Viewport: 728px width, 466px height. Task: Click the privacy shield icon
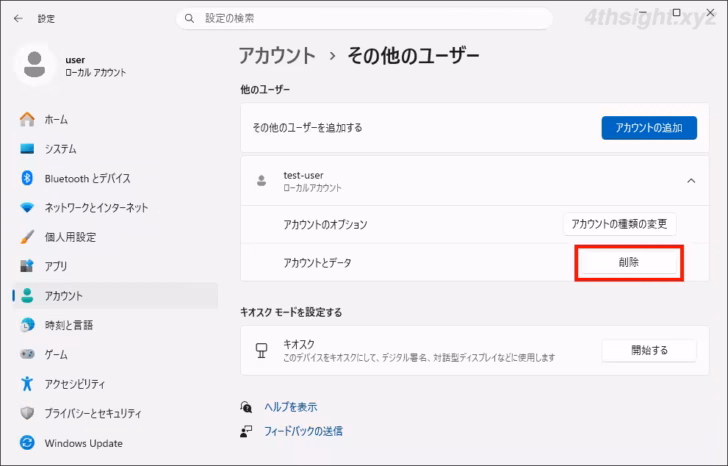click(x=27, y=413)
